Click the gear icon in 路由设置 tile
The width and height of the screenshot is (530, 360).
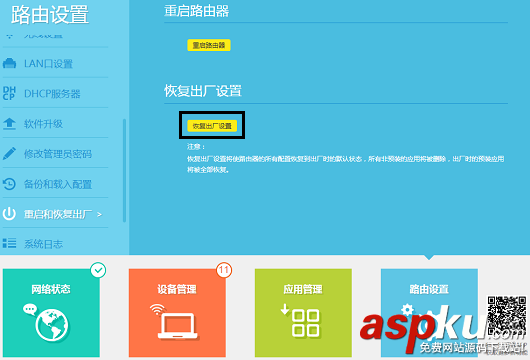click(407, 310)
